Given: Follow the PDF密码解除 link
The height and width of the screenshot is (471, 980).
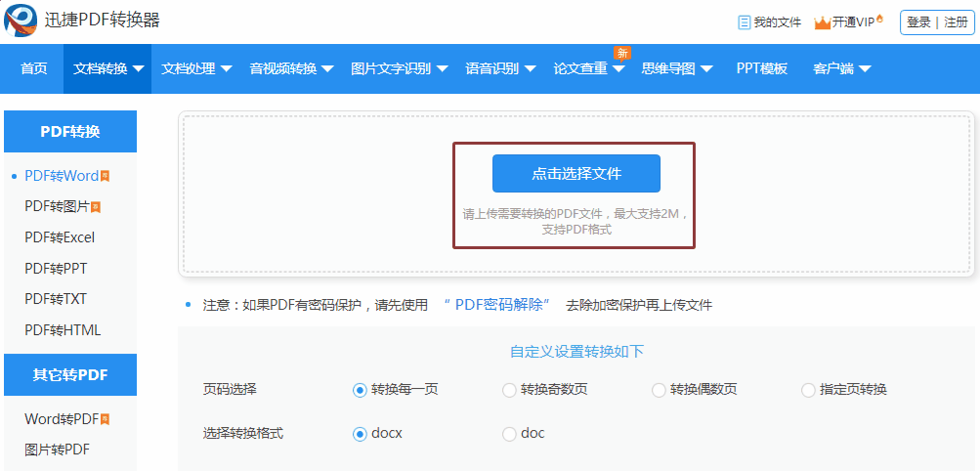Looking at the screenshot, I should point(496,305).
